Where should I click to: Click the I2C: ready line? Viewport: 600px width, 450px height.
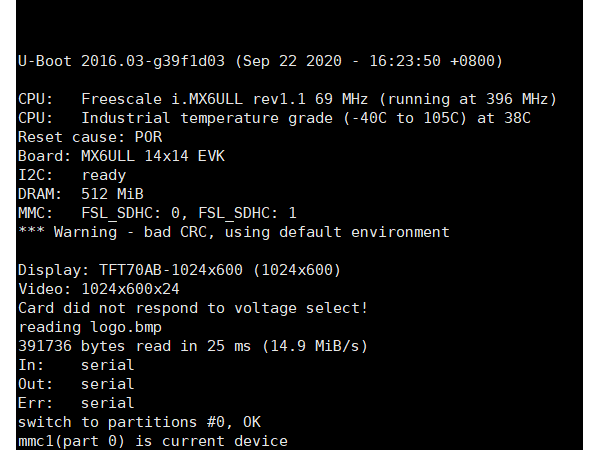pyautogui.click(x=75, y=175)
